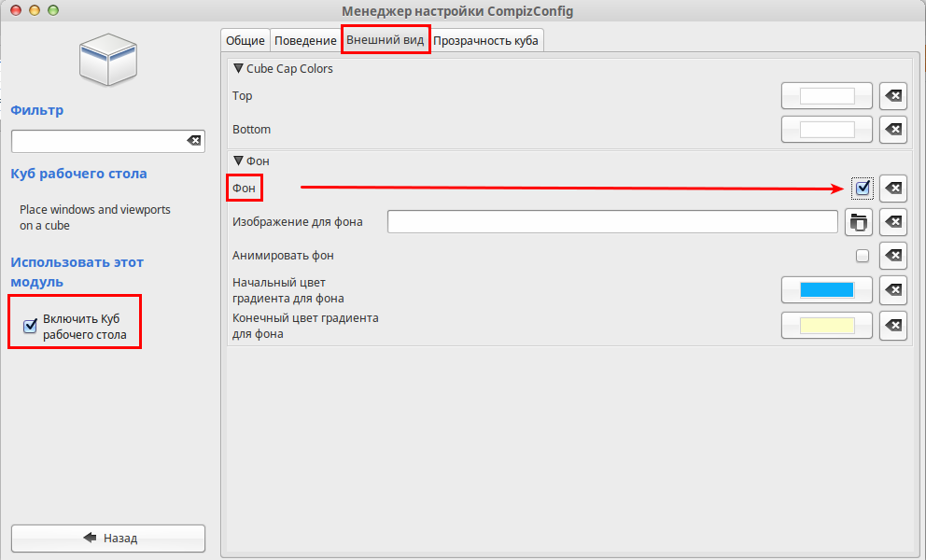Change the yellow gradient end color

[x=827, y=326]
